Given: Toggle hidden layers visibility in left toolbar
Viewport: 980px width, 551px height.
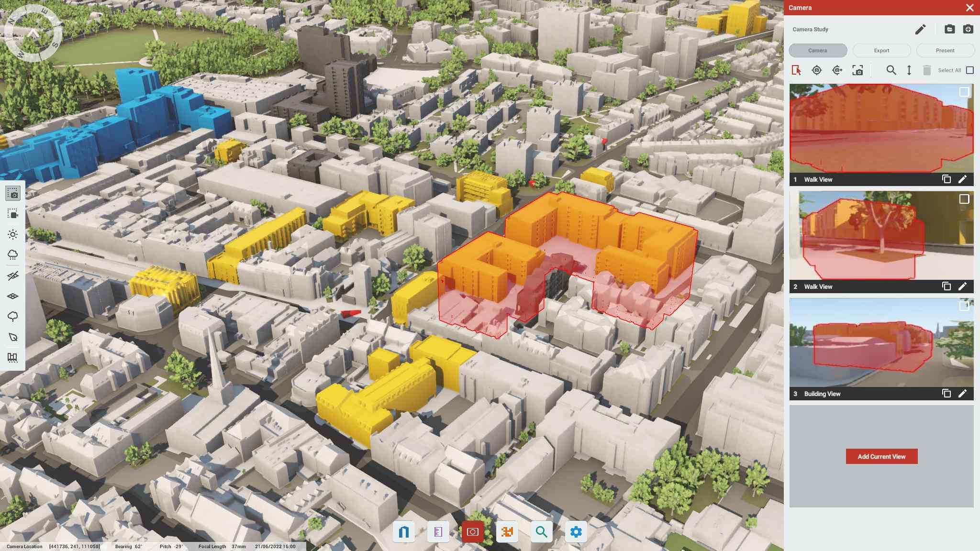Looking at the screenshot, I should pos(13,275).
